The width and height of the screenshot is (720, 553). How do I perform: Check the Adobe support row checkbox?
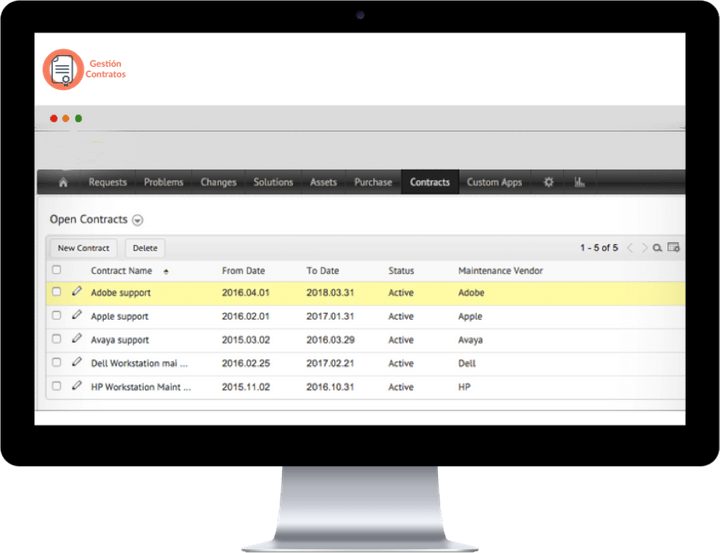(56, 292)
